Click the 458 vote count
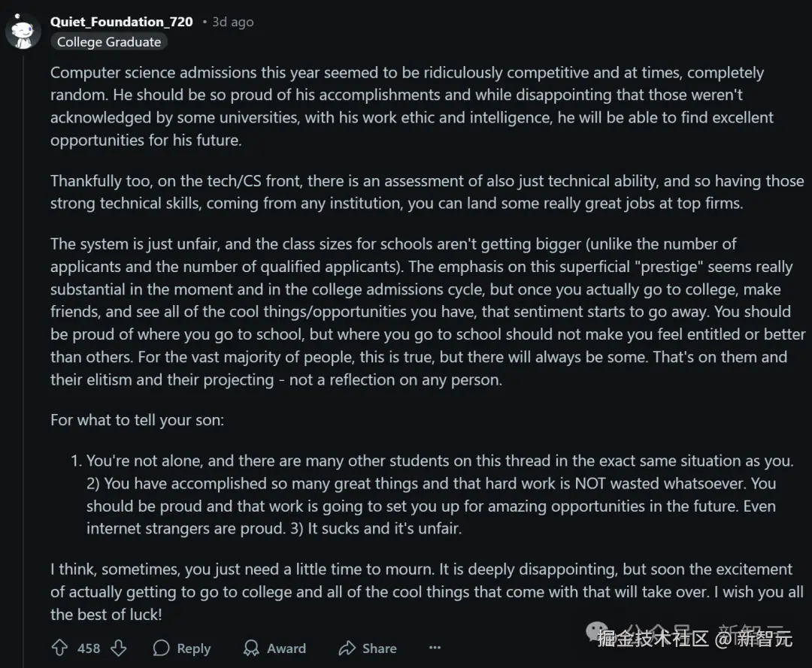 coord(89,648)
